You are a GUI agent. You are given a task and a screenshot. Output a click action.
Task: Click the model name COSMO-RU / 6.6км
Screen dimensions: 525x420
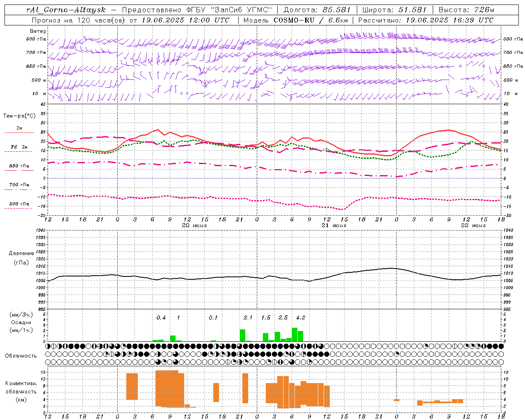coord(310,20)
